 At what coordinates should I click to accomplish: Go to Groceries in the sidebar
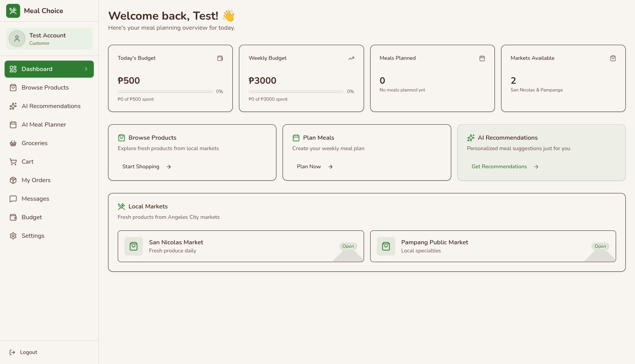[35, 143]
